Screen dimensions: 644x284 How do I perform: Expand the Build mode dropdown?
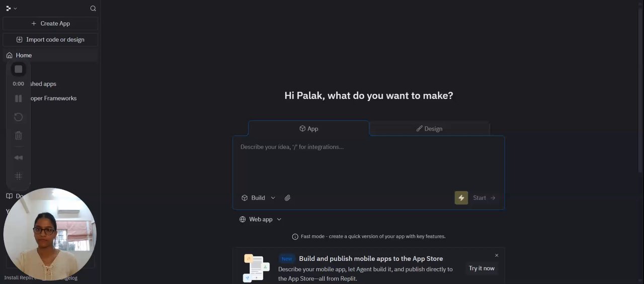click(258, 198)
